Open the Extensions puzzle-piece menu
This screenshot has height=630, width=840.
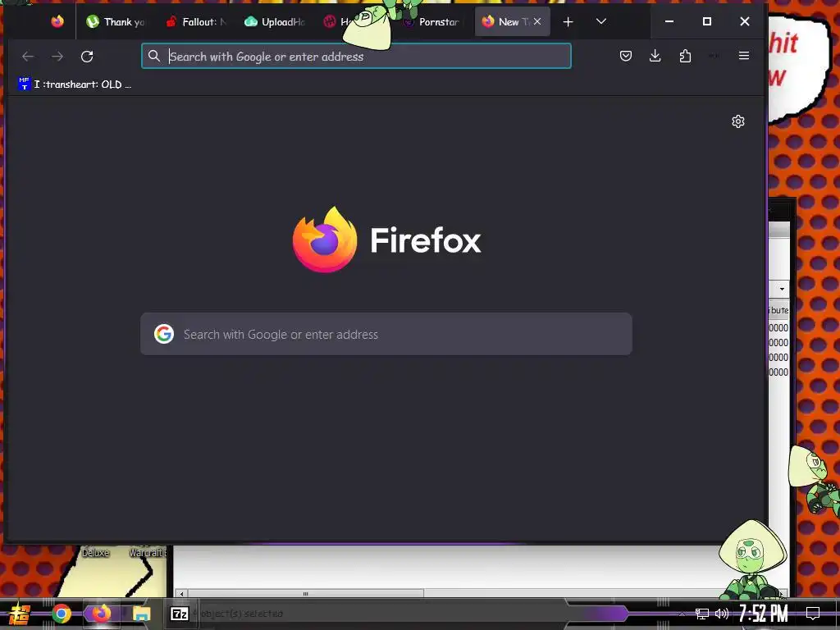(685, 56)
